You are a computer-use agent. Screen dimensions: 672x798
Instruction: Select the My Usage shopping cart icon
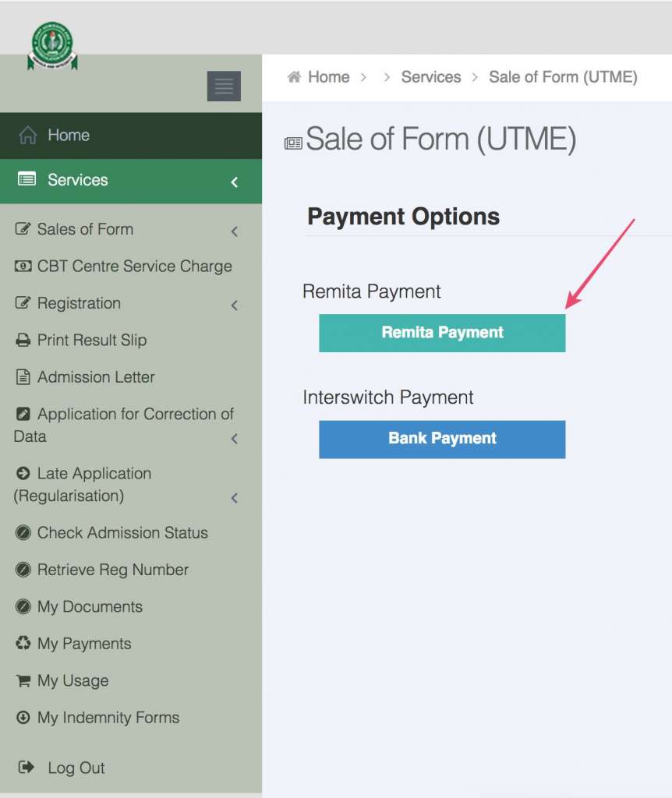click(x=23, y=680)
